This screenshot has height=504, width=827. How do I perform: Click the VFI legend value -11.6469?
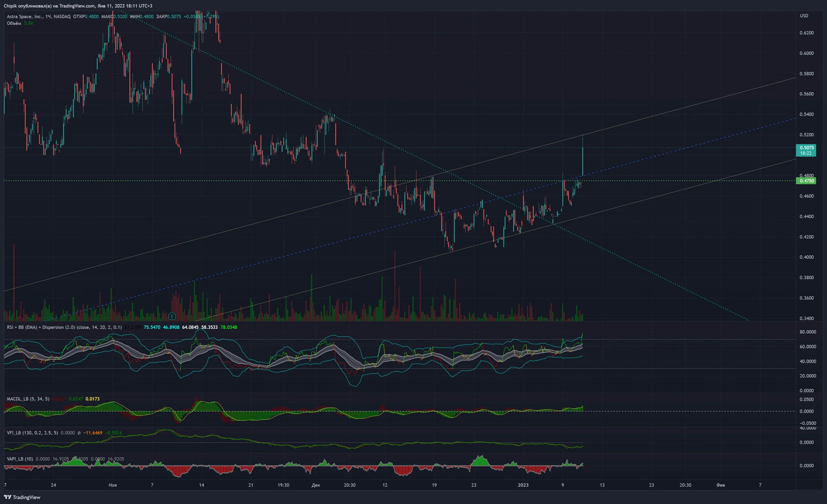click(x=93, y=433)
